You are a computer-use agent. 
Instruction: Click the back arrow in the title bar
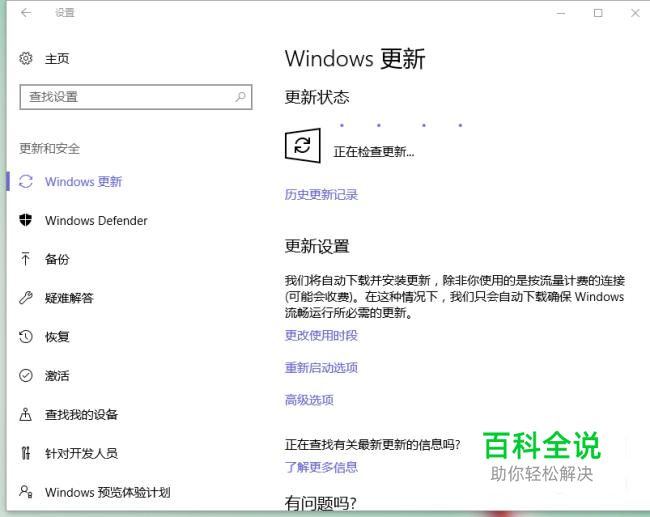26,13
